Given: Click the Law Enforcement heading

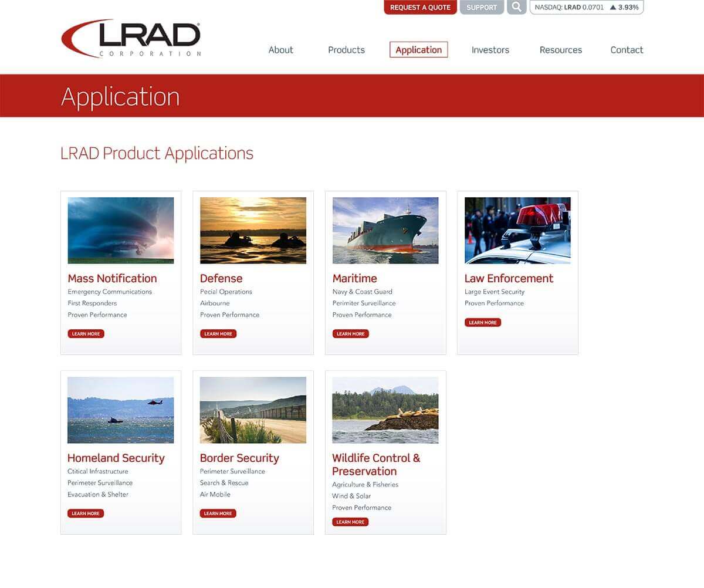Looking at the screenshot, I should (509, 278).
